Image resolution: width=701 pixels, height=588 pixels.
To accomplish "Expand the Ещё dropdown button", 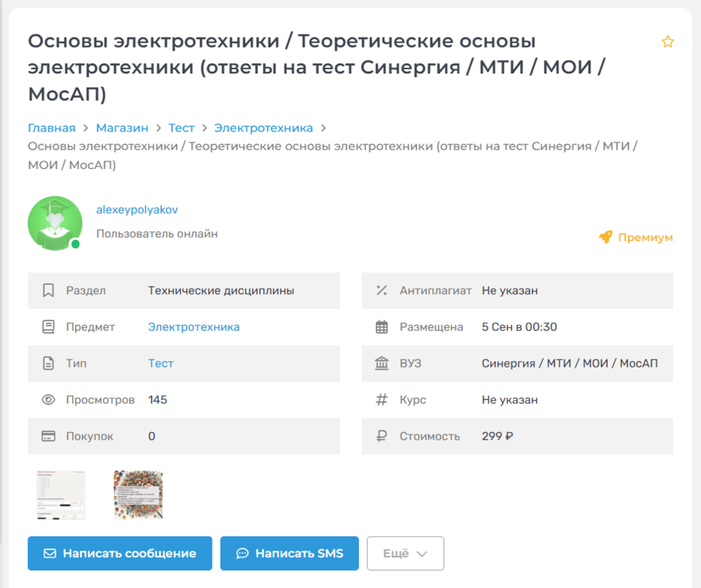I will [405, 553].
